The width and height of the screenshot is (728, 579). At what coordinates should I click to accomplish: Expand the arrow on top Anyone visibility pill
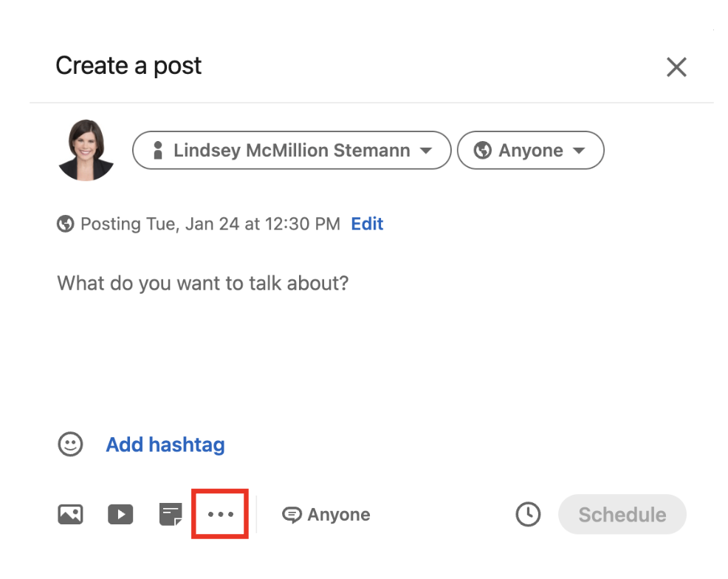[x=579, y=151]
